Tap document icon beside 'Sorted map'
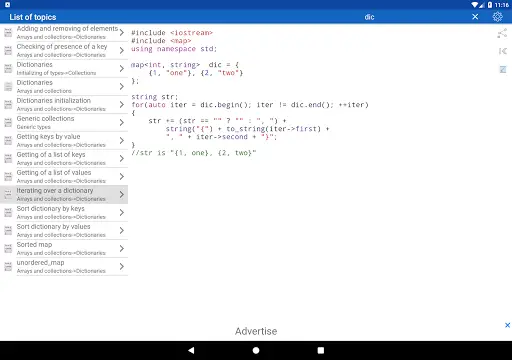Screen dimensions: 512x360 click(8, 249)
